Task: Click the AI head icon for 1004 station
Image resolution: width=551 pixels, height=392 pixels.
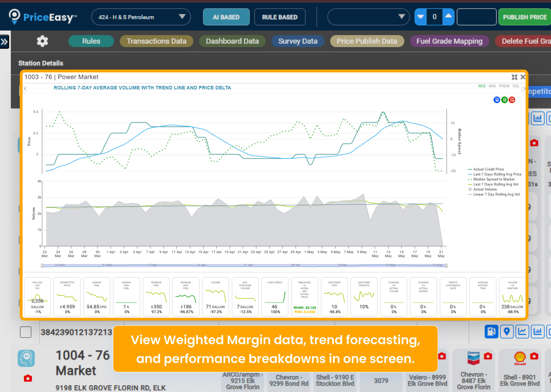Action: tap(26, 358)
